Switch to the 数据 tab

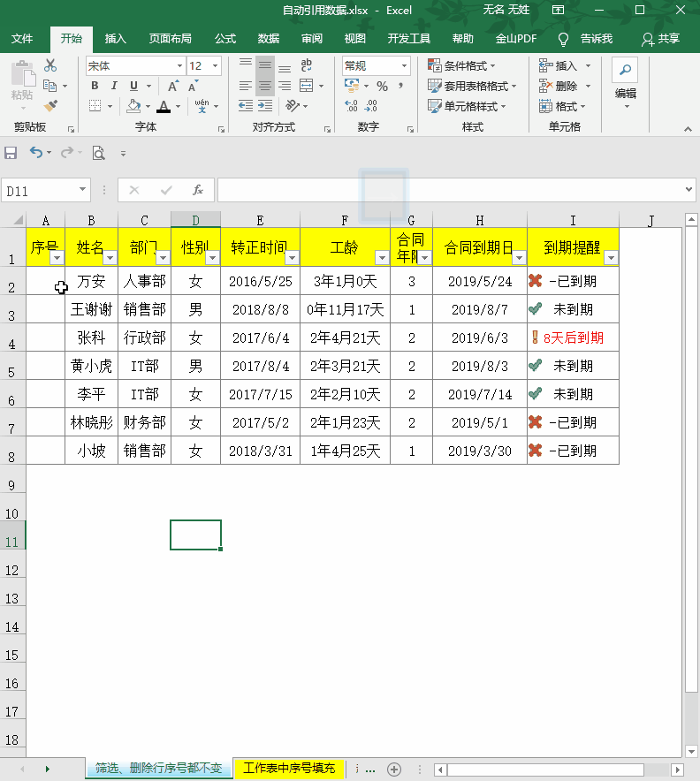click(269, 39)
